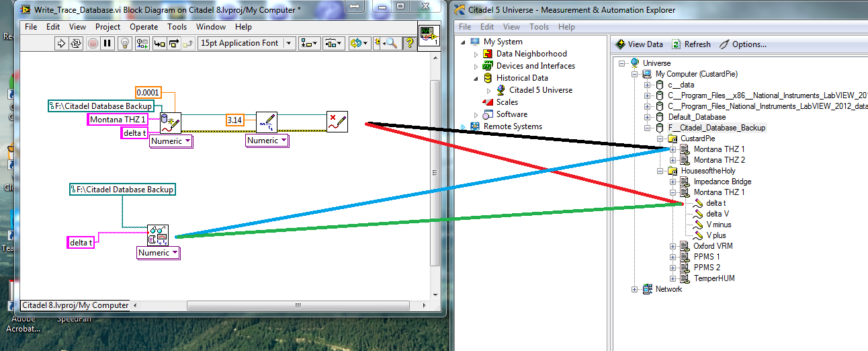Click Run Continuously in LabVIEW toolbar
This screenshot has width=868, height=351.
click(75, 43)
